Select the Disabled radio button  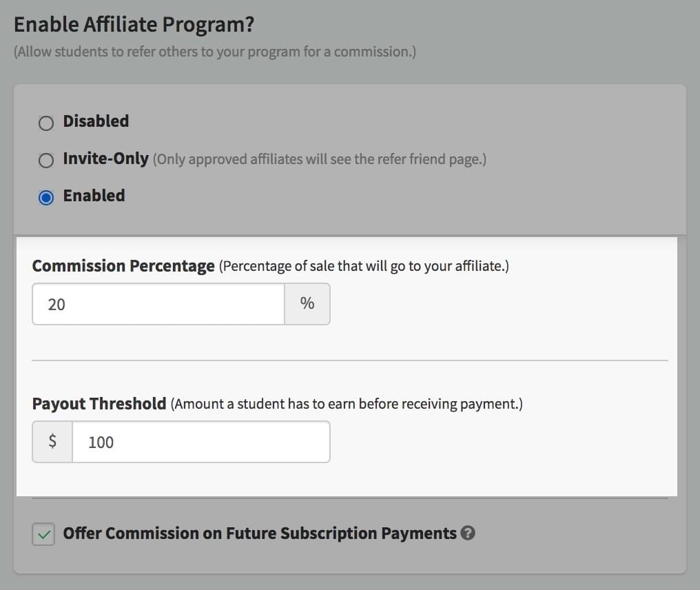click(x=46, y=123)
